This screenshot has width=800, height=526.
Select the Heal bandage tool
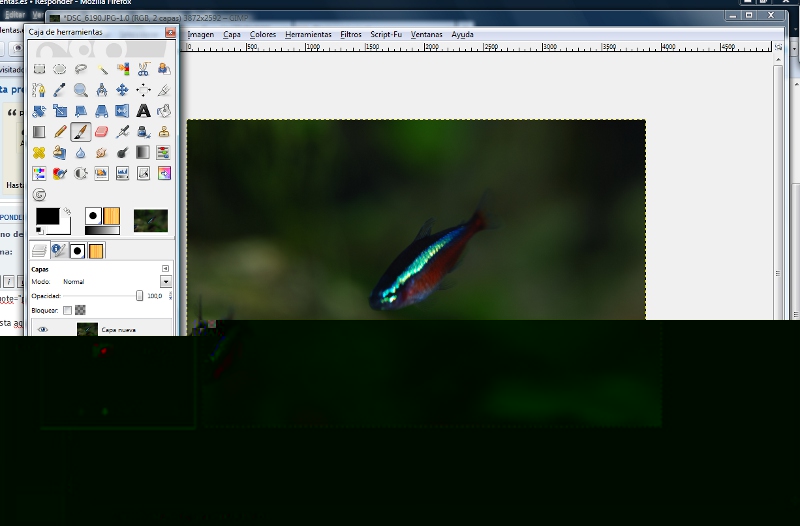(39, 153)
